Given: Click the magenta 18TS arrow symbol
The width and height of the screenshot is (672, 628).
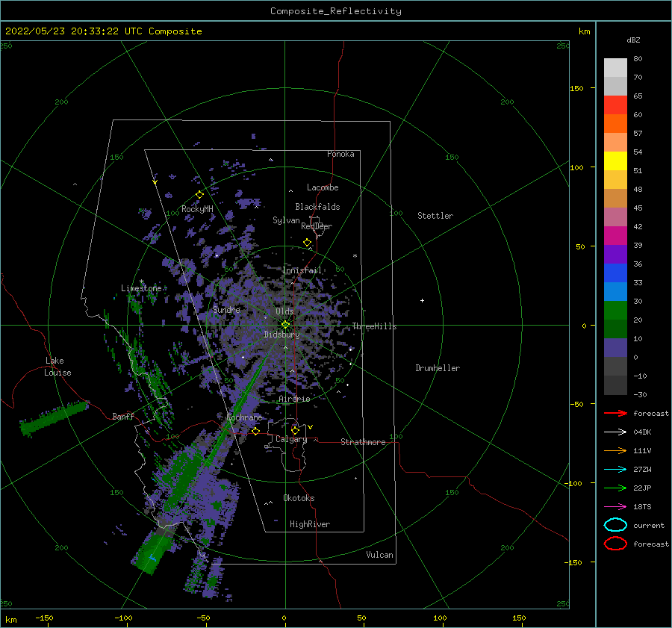Looking at the screenshot, I should tap(615, 507).
